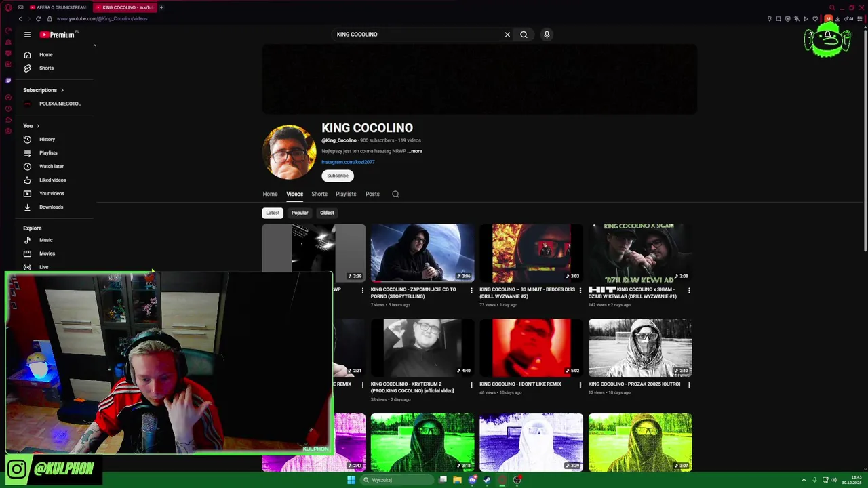Switch to the channel Home tab

[270, 194]
